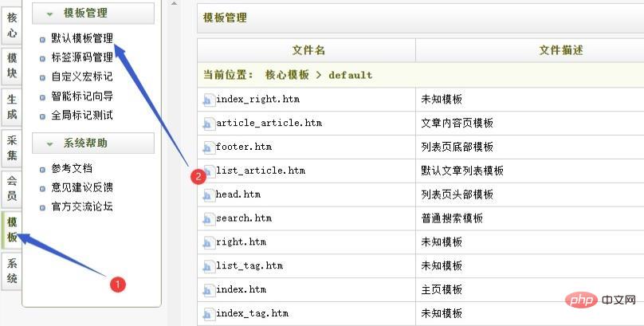Open 智能标记向导 link
This screenshot has width=644, height=326.
pos(82,96)
